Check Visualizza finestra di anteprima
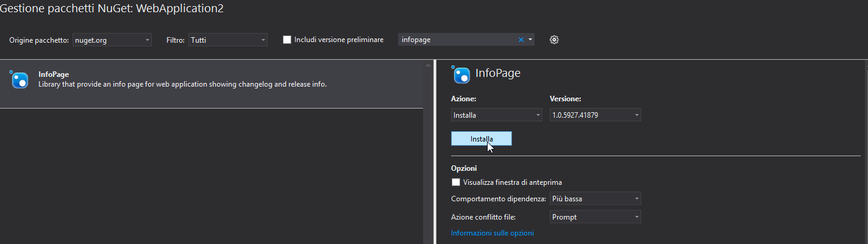The width and height of the screenshot is (868, 244). 455,182
